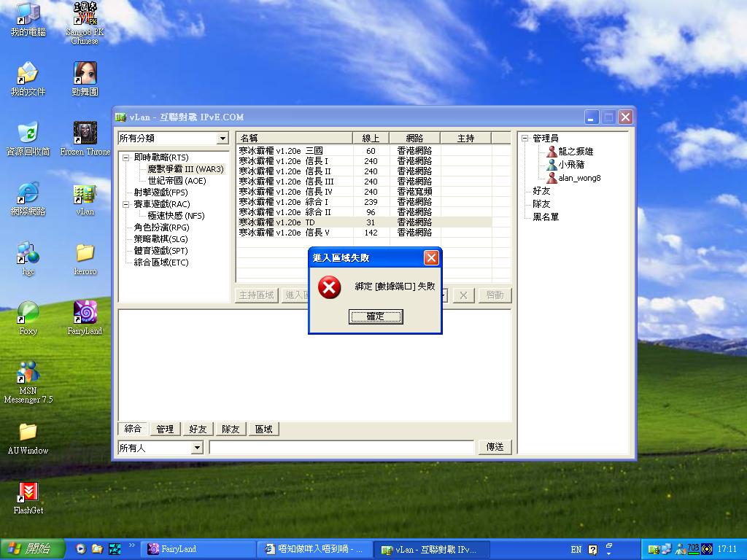Select 世紀帝國 (AOE) in the game tree
The height and width of the screenshot is (560, 747).
177,181
